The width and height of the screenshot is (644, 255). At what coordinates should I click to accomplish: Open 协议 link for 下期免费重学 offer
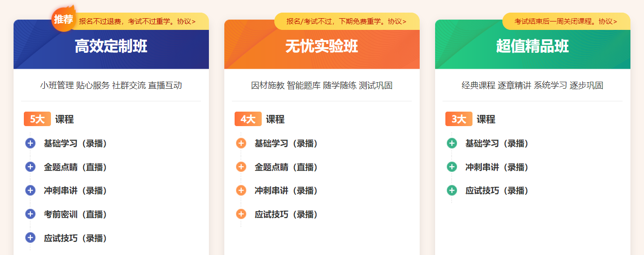[x=397, y=21]
